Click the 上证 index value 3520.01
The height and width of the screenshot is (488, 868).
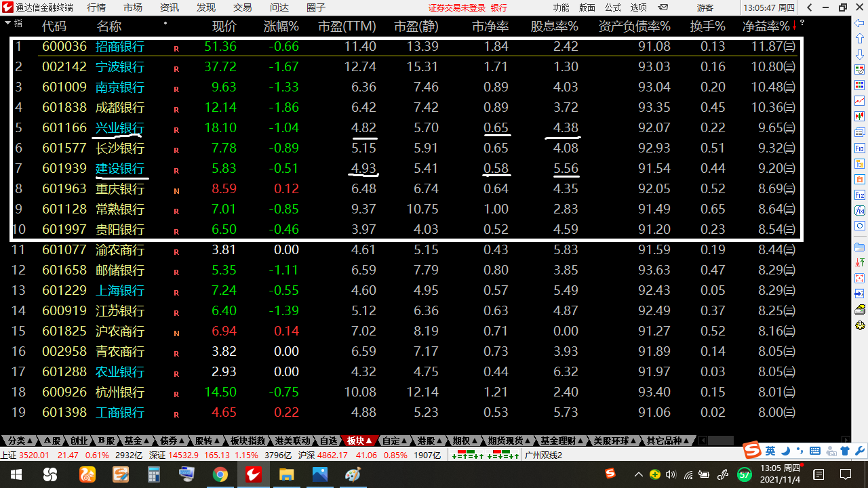[x=34, y=455]
